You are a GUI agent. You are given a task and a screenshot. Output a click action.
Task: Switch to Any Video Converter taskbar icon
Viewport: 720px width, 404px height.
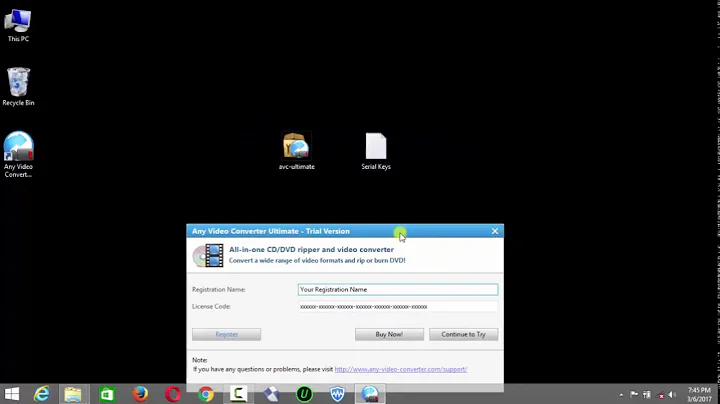[x=370, y=394]
